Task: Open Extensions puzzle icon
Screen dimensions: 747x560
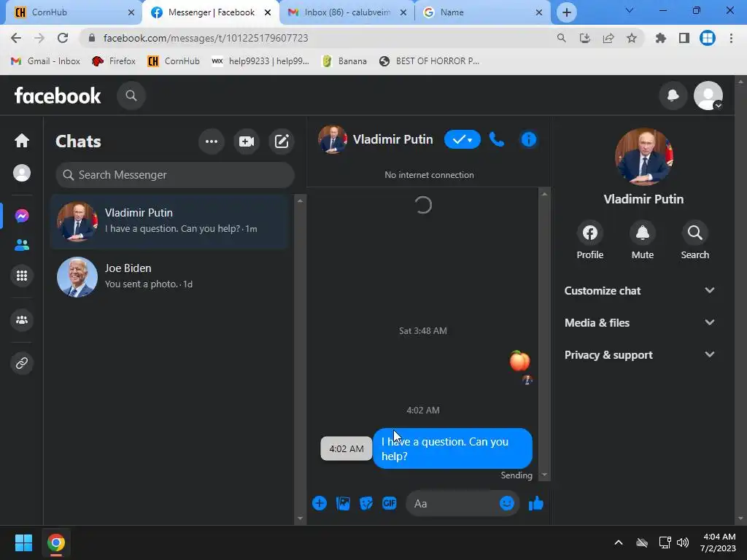Action: (660, 38)
